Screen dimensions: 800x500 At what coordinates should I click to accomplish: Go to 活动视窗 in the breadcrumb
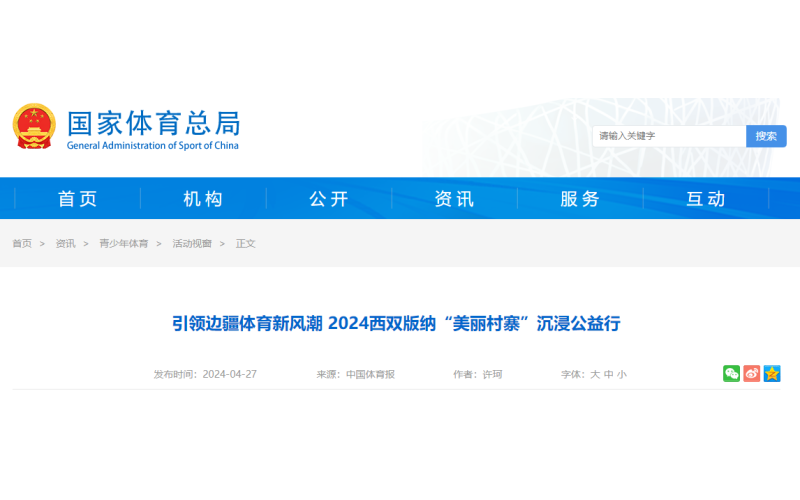[x=192, y=243]
